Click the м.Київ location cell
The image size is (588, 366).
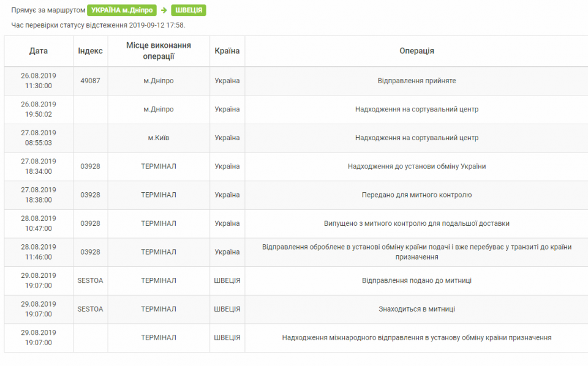click(x=159, y=138)
